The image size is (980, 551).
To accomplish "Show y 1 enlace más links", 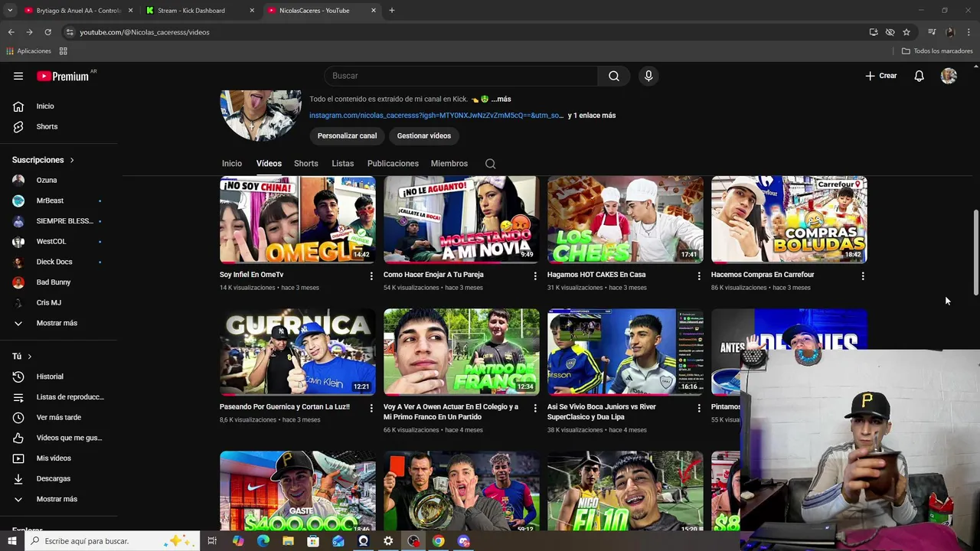I will coord(592,116).
